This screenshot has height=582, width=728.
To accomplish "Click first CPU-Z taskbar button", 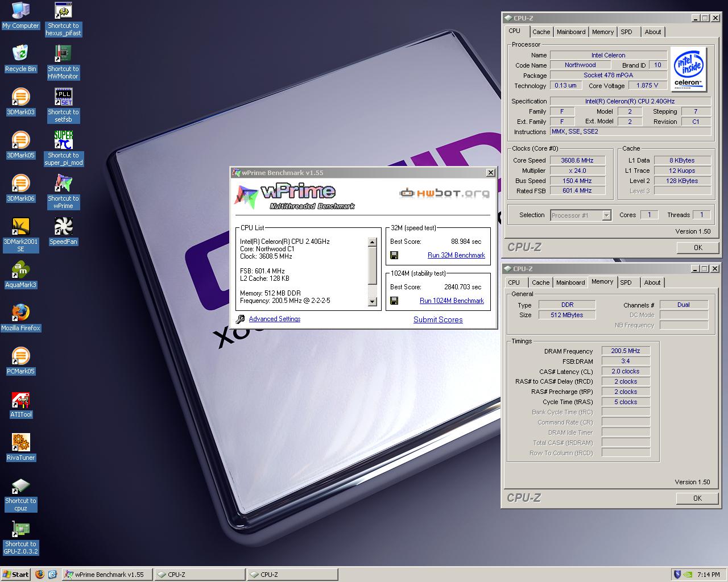I will pos(200,575).
